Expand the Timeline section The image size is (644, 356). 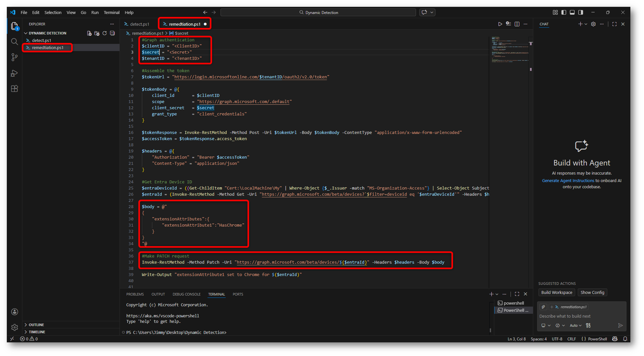point(37,332)
